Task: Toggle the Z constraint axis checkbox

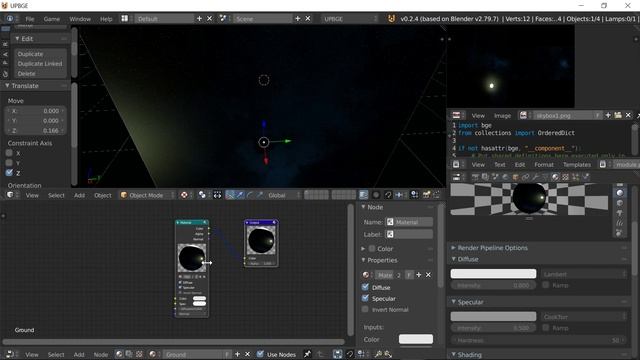Action: pyautogui.click(x=9, y=173)
